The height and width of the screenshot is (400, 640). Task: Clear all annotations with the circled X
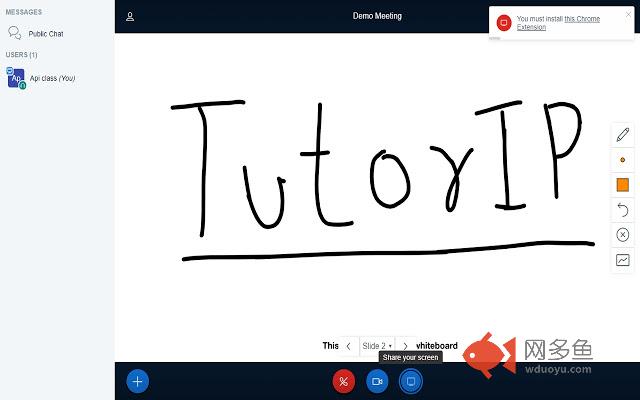pyautogui.click(x=622, y=235)
